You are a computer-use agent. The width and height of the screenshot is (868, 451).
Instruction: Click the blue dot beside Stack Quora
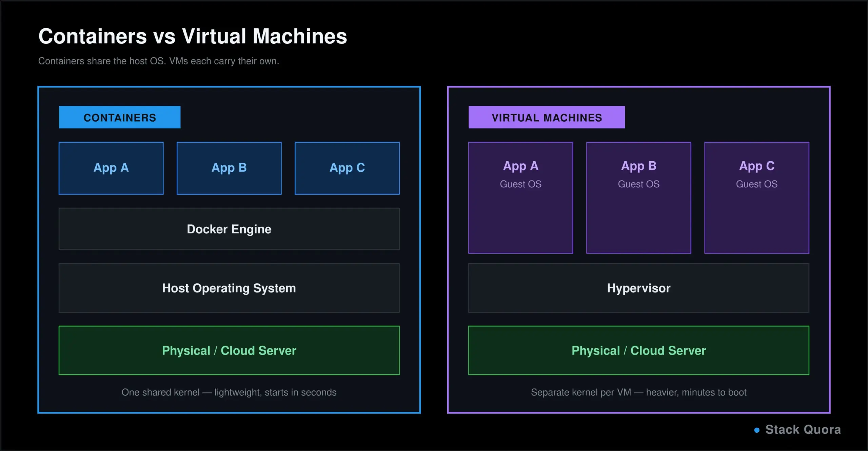[x=757, y=430]
